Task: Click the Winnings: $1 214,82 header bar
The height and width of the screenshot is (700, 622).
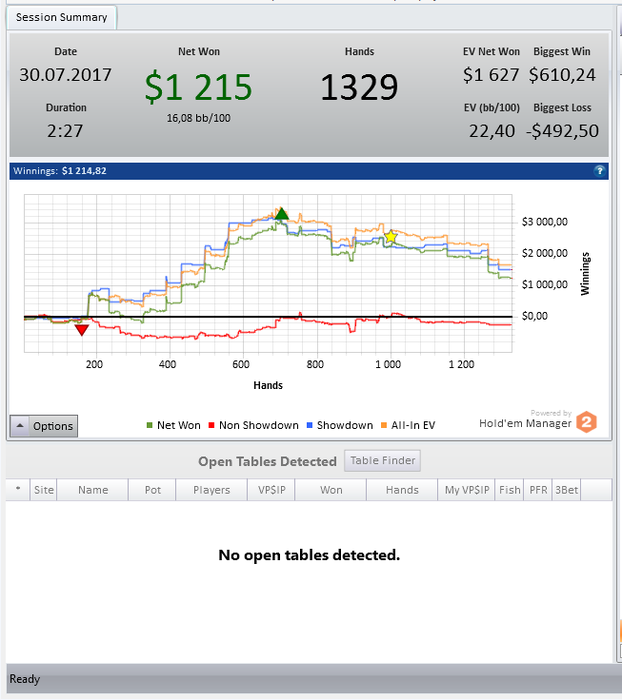Action: (x=309, y=171)
